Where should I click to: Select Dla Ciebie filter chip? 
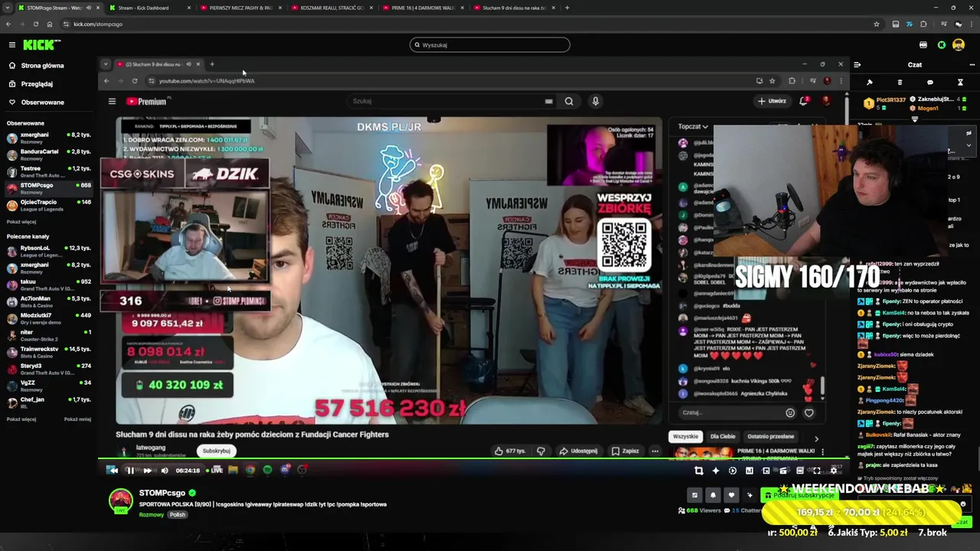(x=723, y=437)
